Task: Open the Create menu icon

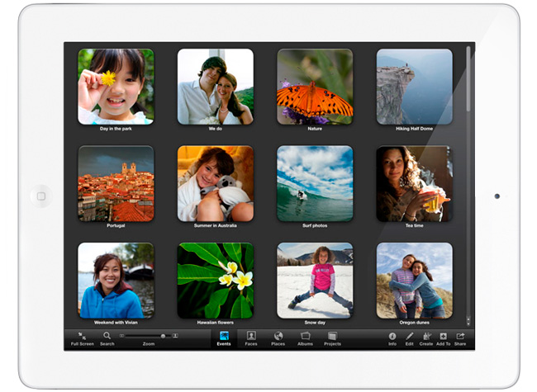Action: (426, 336)
